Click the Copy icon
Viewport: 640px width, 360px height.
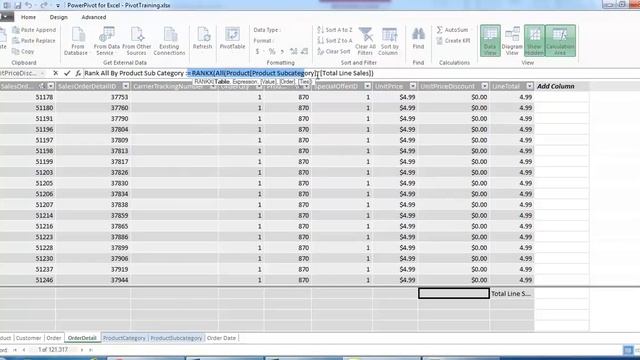24,51
